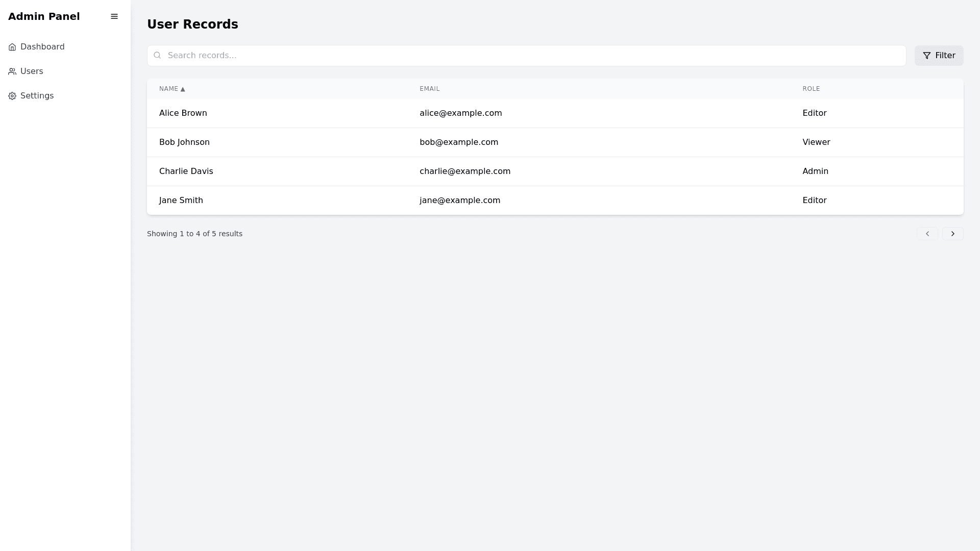The image size is (980, 551).
Task: Select the Charlie Davis record
Action: 186,171
